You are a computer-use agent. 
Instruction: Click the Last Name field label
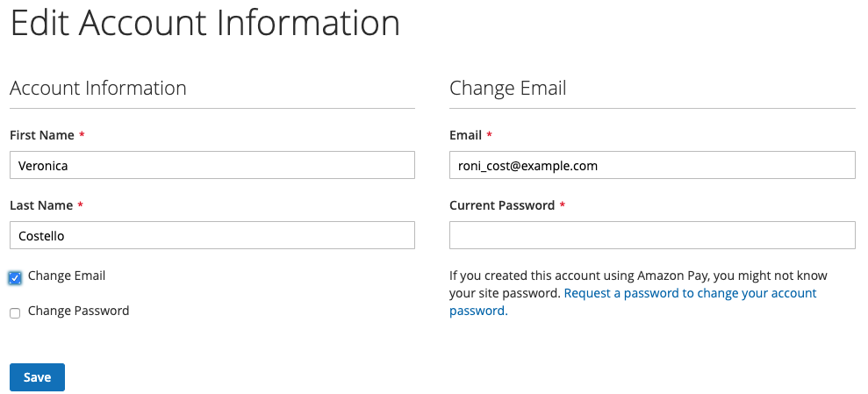pos(40,205)
